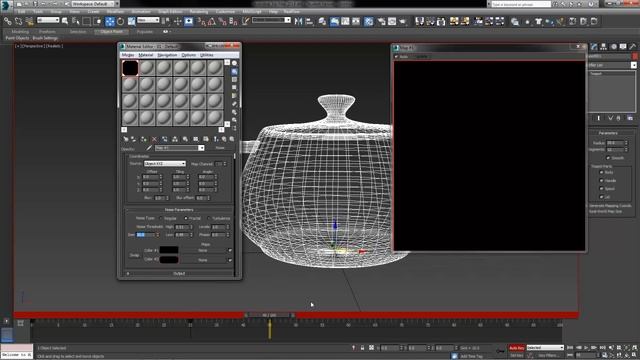
Task: Toggle the Body teapot part checkbox
Action: [x=601, y=173]
